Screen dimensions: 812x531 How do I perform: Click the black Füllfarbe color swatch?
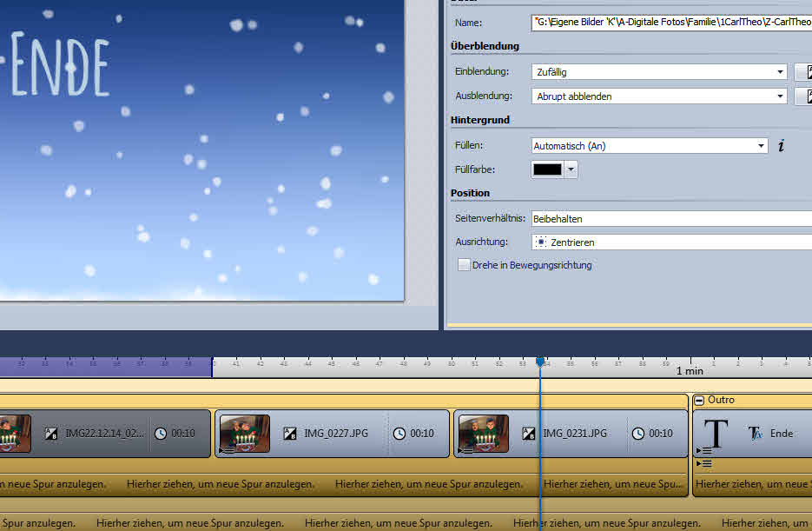547,170
